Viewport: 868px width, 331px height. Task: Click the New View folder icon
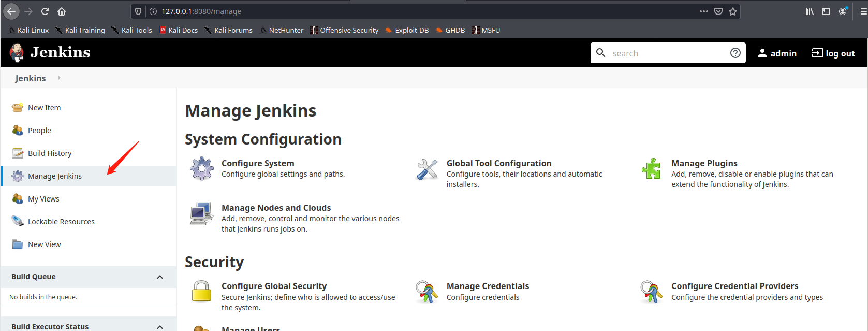tap(18, 244)
